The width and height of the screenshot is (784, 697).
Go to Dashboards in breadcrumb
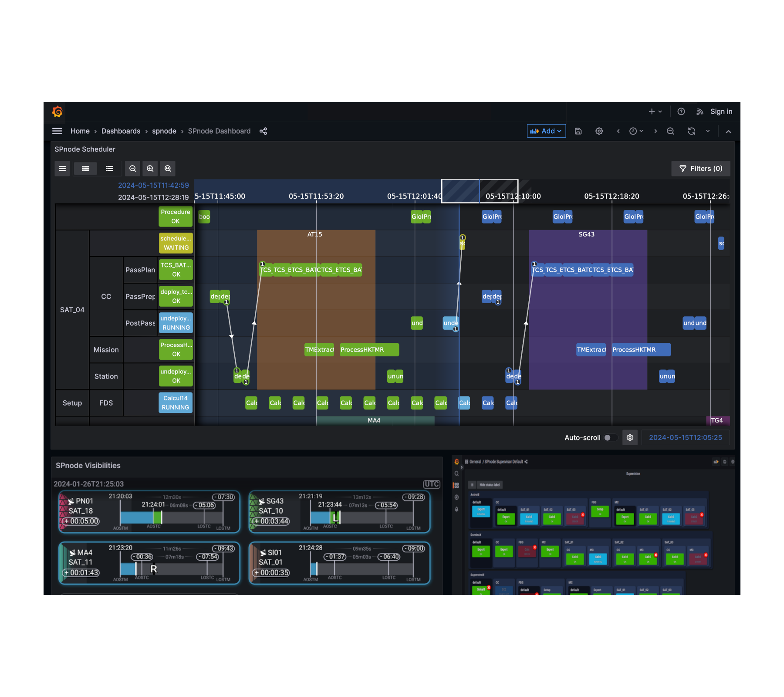[x=121, y=131]
